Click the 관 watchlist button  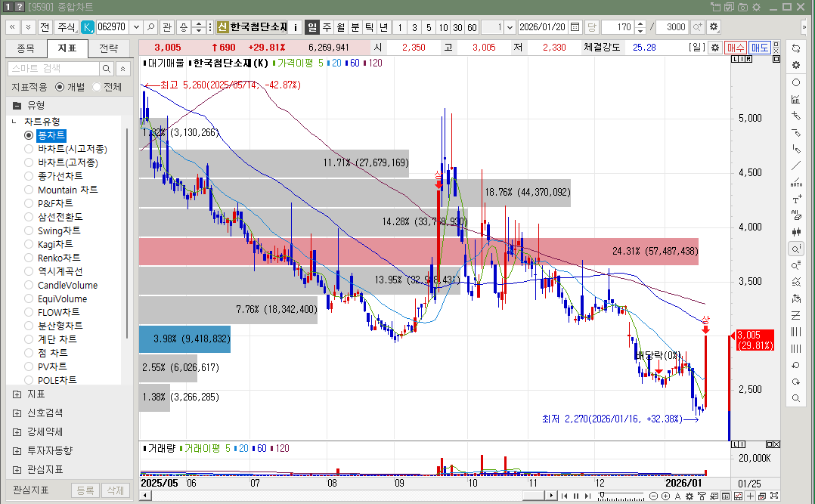pos(167,27)
